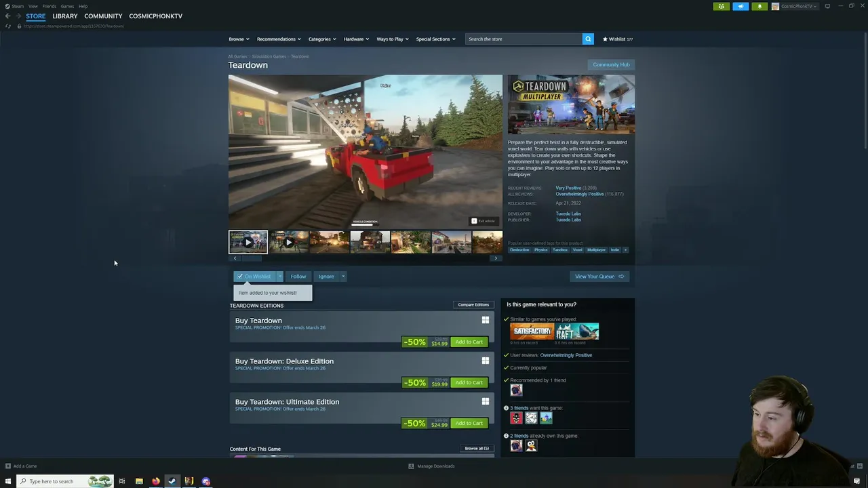The width and height of the screenshot is (868, 488).
Task: Open Firefox from the taskbar
Action: pos(155,481)
